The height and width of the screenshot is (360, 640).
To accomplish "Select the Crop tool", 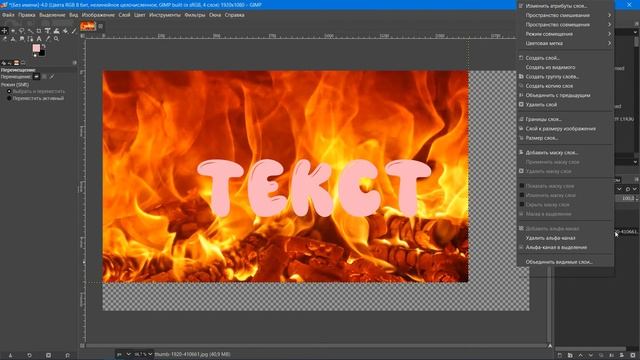I will point(39,31).
